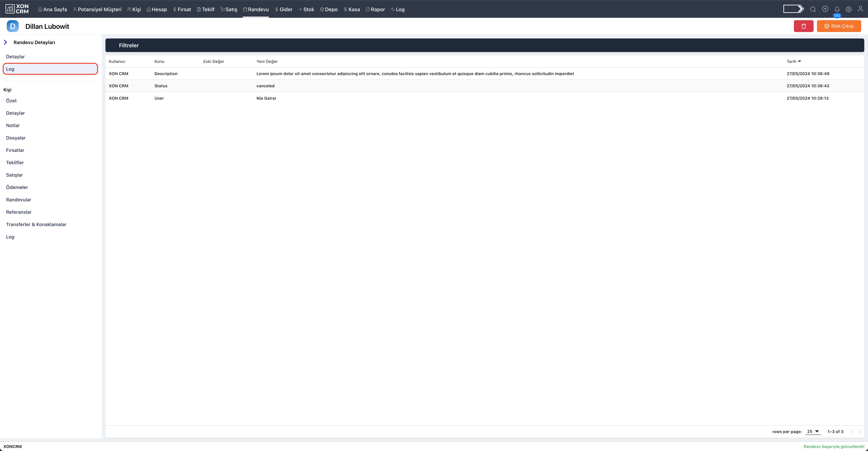The width and height of the screenshot is (868, 451).
Task: Click the plus circle add icon
Action: coord(825,9)
